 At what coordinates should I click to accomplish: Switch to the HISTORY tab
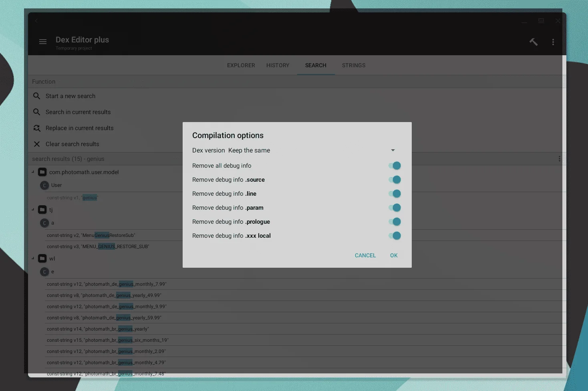[278, 65]
